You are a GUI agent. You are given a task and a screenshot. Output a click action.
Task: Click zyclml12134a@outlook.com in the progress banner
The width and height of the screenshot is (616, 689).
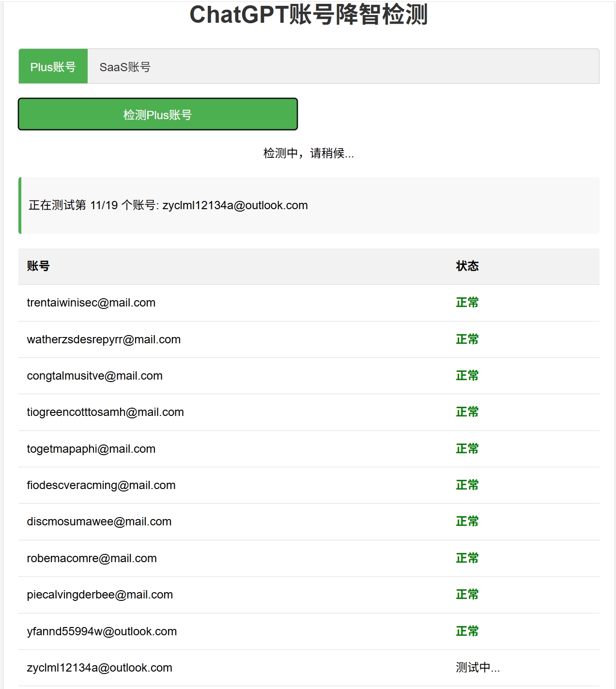coord(235,205)
